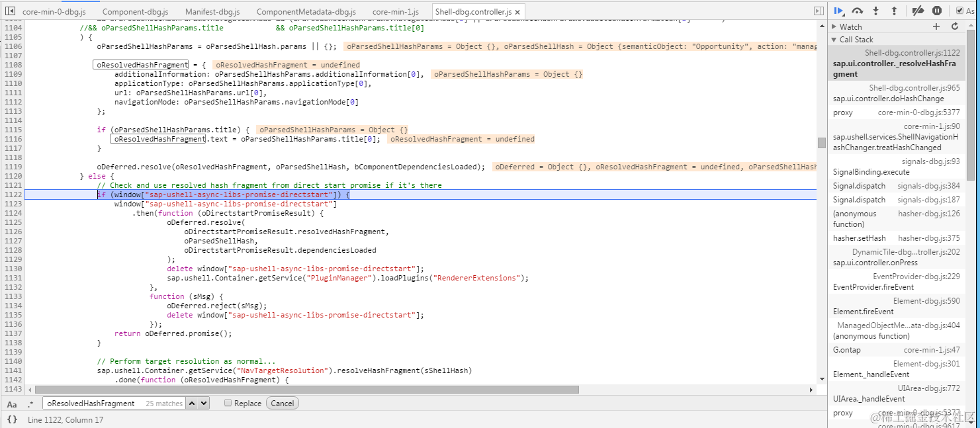The width and height of the screenshot is (980, 428).
Task: Select proxy frame at core-min-0-dbg.js:5377 below doHashChange
Action: [x=896, y=112]
